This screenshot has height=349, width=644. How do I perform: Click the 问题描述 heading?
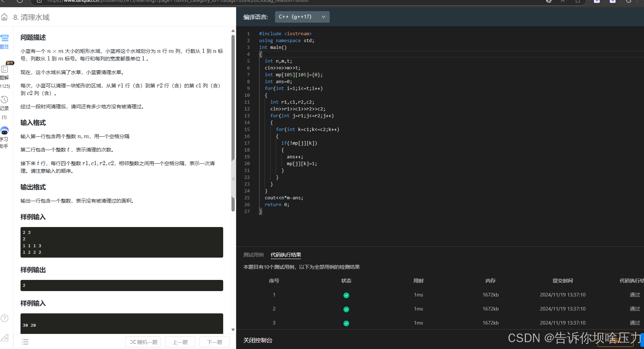(x=33, y=37)
